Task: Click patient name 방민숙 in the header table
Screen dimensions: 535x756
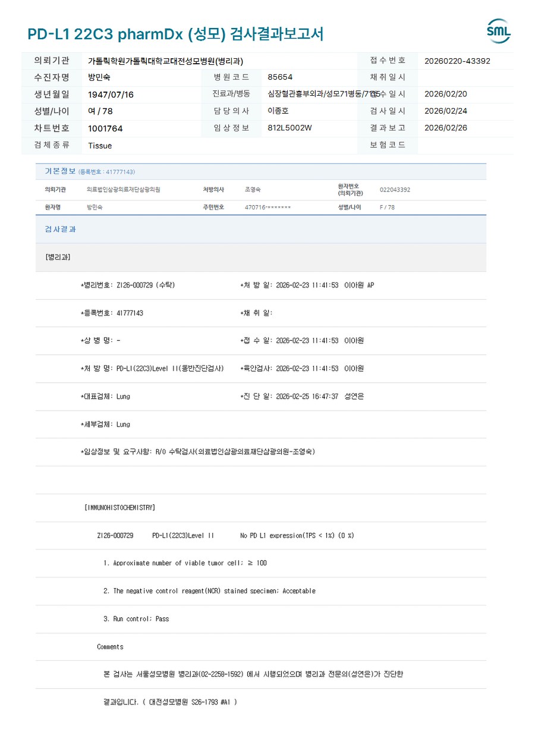Action: (x=99, y=77)
